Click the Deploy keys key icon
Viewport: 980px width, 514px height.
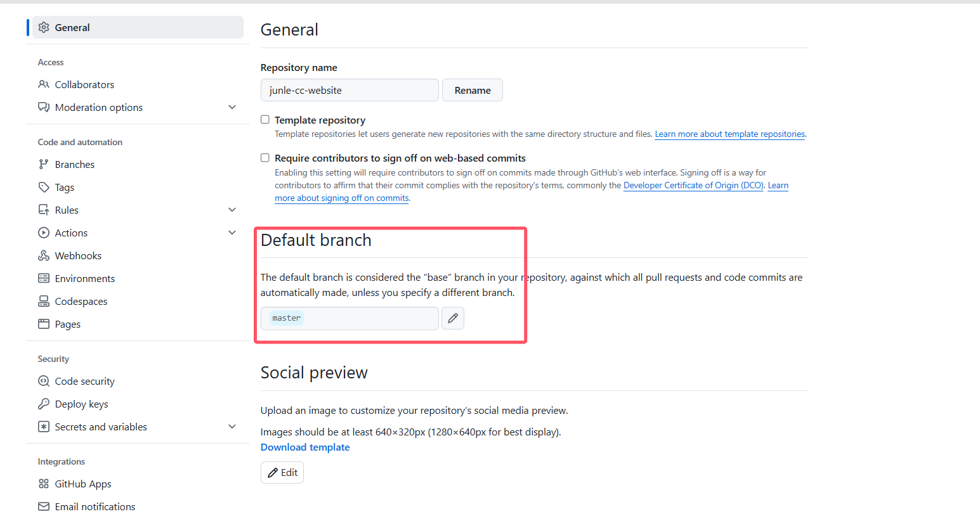pyautogui.click(x=44, y=404)
